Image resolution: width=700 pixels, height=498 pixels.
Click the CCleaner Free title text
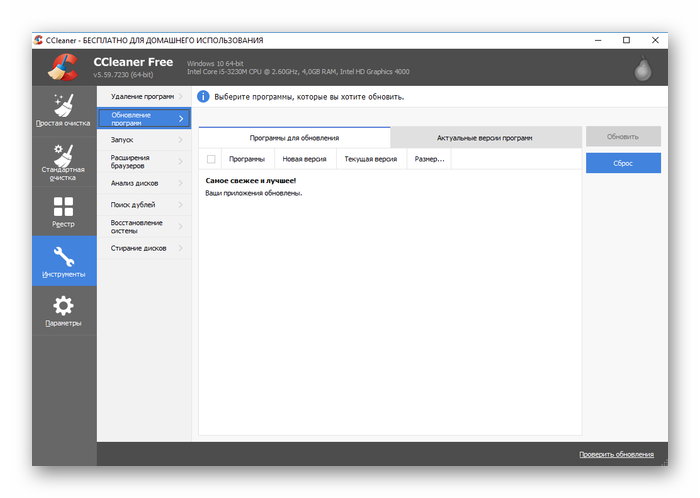click(x=133, y=62)
